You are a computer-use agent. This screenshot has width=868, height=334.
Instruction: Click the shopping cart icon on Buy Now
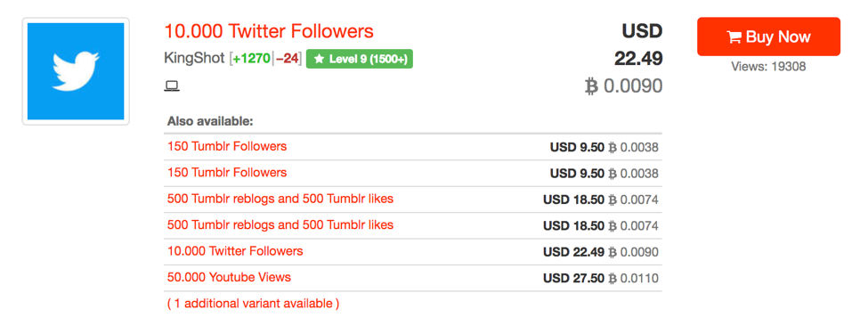[x=734, y=37]
